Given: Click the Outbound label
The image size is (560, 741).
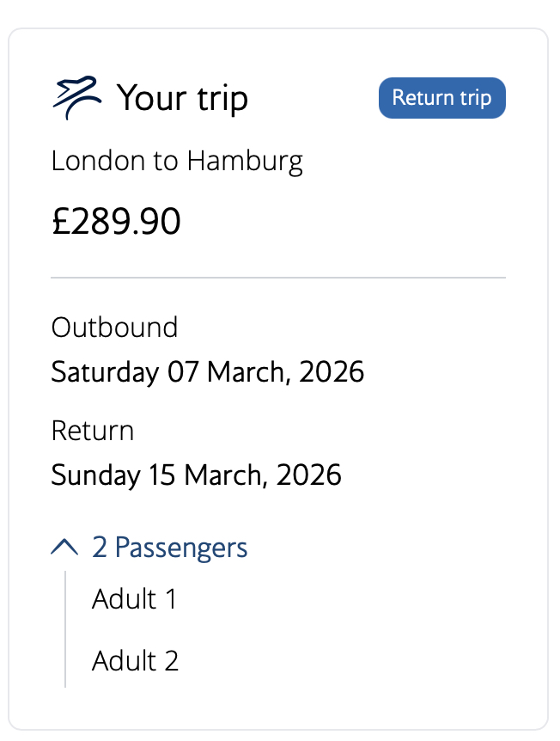Looking at the screenshot, I should coord(114,328).
